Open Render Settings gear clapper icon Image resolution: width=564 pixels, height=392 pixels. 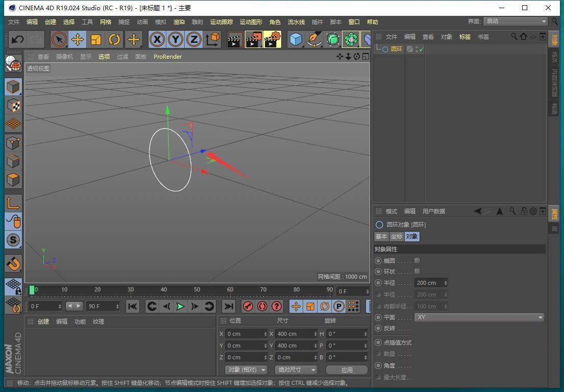(273, 39)
